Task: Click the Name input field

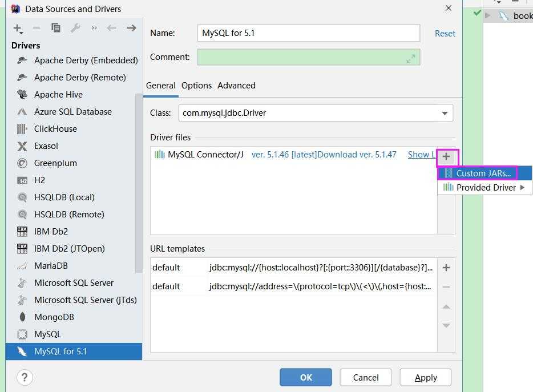Action: [308, 33]
